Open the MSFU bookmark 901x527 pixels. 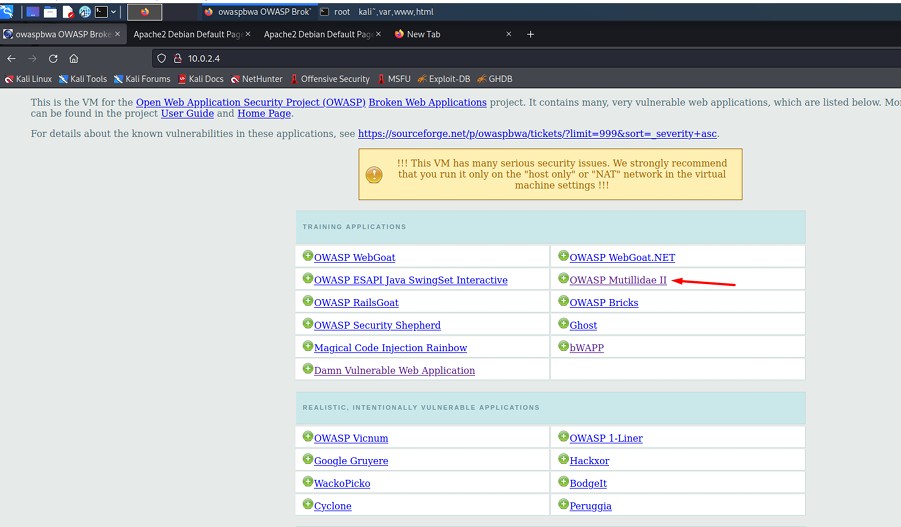click(394, 79)
